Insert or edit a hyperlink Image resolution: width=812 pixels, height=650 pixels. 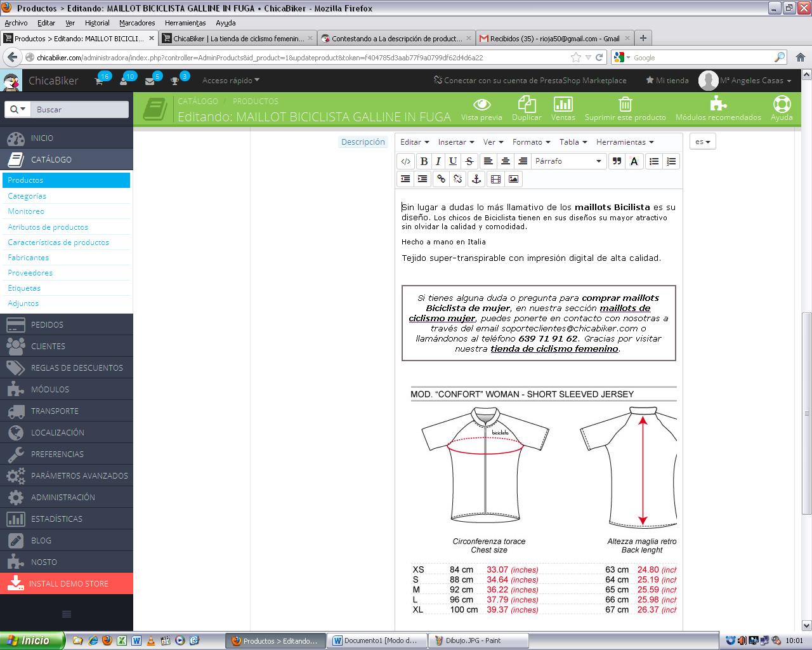pos(441,179)
